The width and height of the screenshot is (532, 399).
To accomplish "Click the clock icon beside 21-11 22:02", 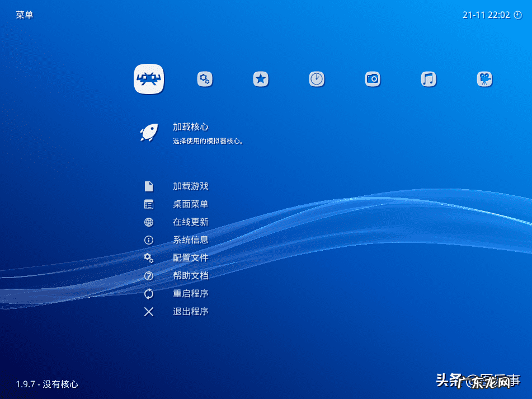I will [517, 15].
